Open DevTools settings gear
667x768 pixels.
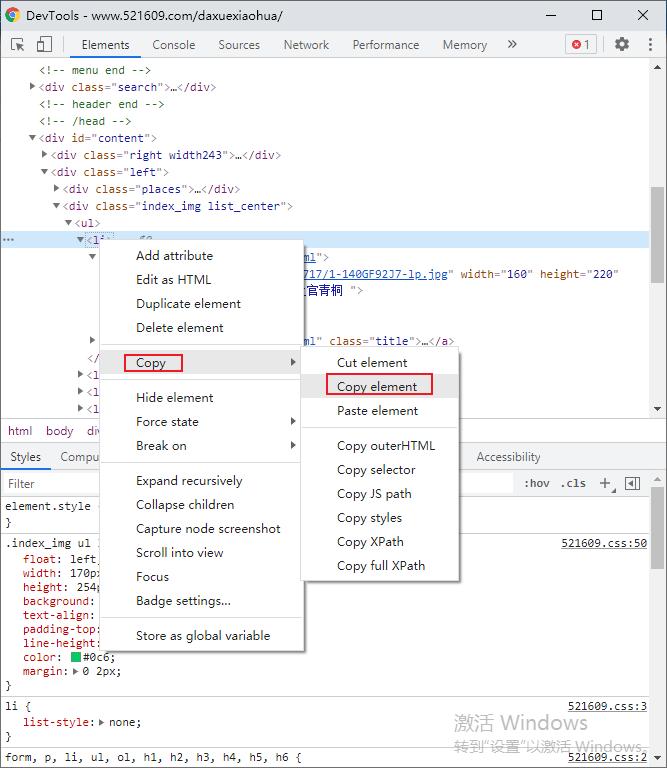point(622,44)
